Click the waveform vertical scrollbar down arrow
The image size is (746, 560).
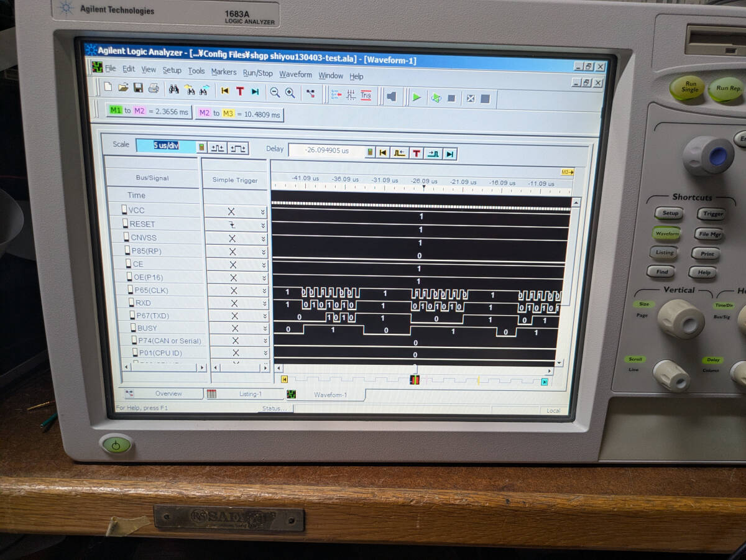(x=558, y=362)
